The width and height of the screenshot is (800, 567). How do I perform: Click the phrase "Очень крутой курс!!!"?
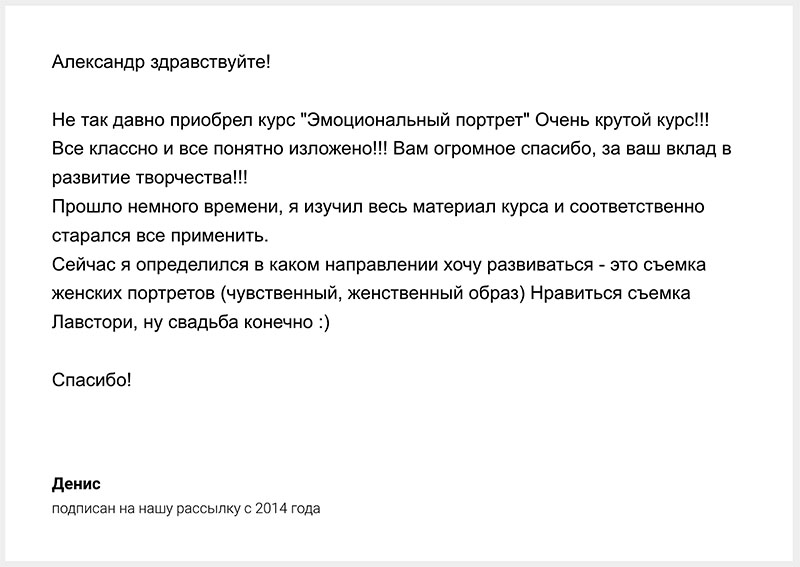[x=622, y=120]
